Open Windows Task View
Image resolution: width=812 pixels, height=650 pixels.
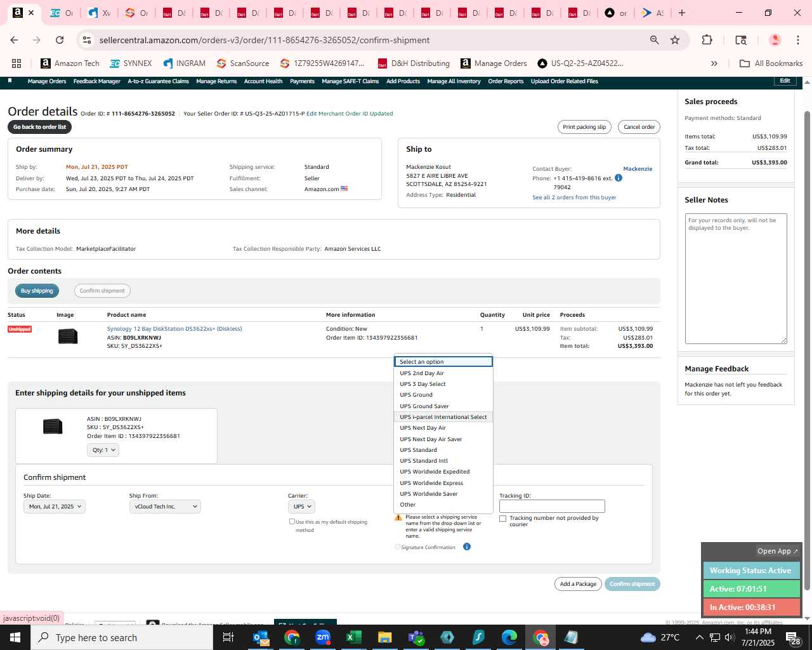[228, 637]
